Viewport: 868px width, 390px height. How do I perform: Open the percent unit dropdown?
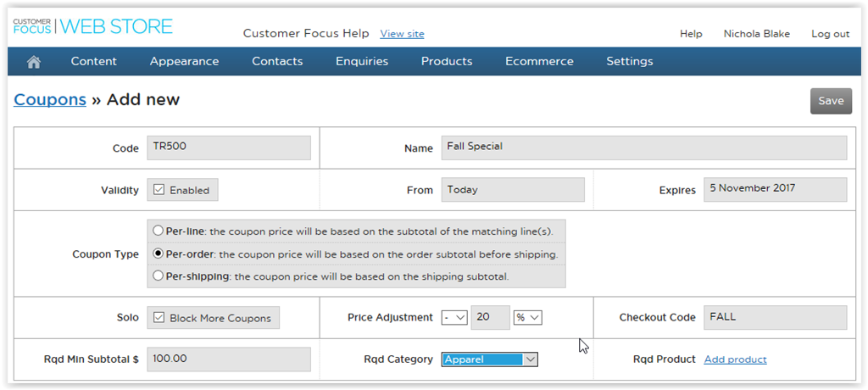527,317
